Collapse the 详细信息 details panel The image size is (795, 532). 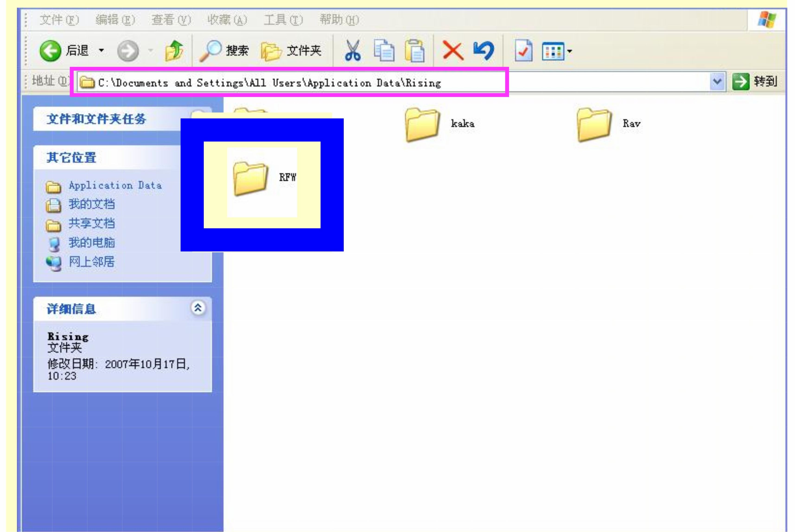click(x=198, y=308)
